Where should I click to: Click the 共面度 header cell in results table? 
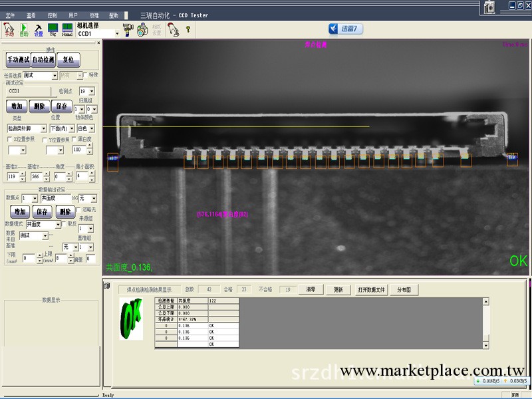192,301
